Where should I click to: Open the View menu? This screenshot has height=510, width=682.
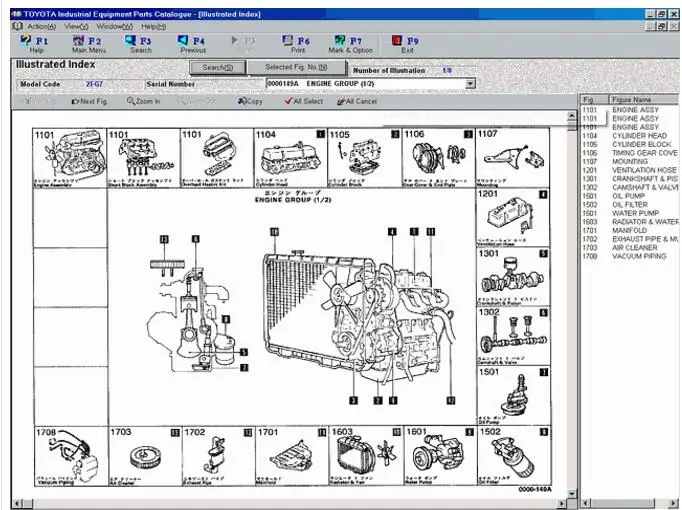tap(76, 27)
